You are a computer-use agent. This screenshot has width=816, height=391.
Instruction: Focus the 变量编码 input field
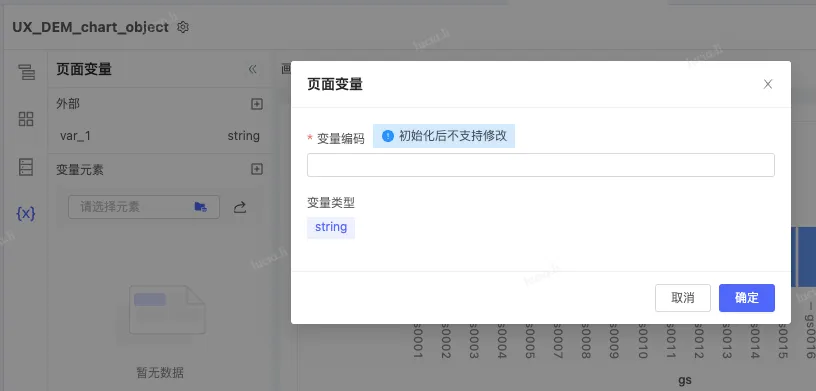pos(541,165)
